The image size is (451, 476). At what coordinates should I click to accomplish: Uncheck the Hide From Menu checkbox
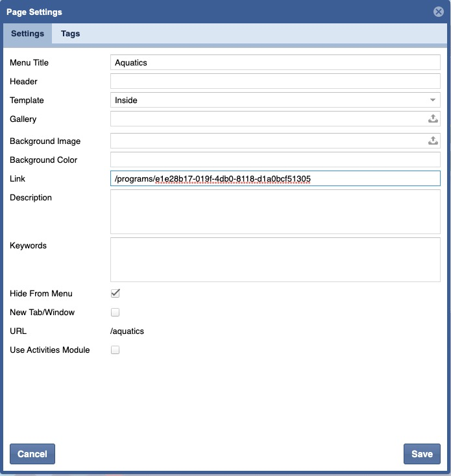click(x=116, y=293)
